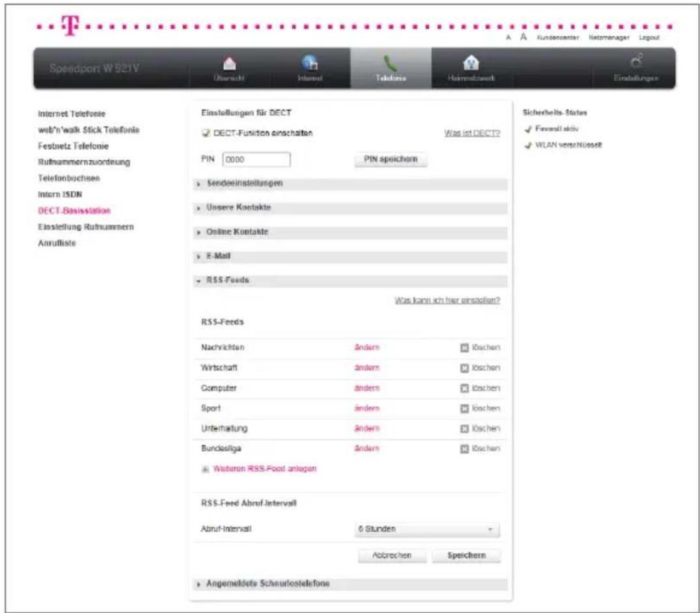Click the PIN speichern button
Image resolution: width=700 pixels, height=613 pixels.
(390, 159)
